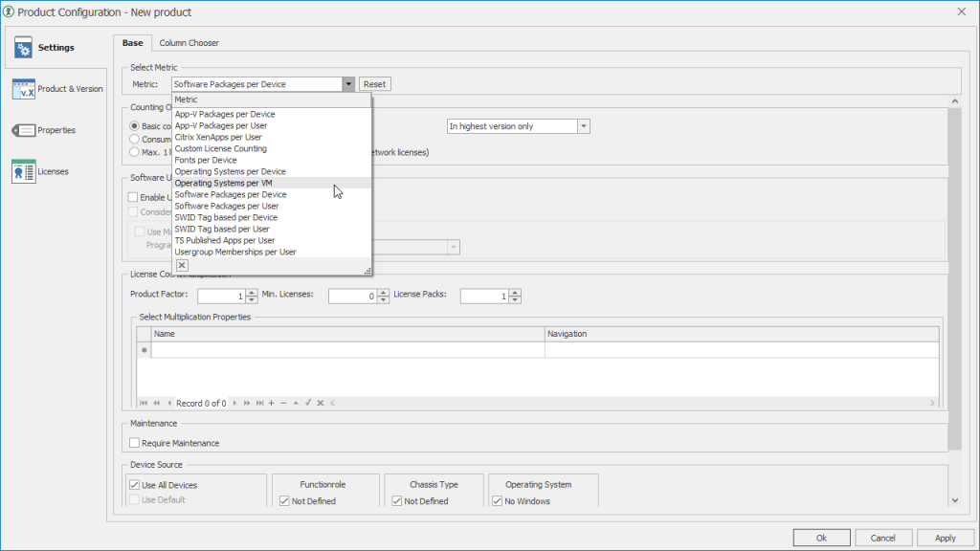The height and width of the screenshot is (551, 980).
Task: Click the Apply button
Action: (945, 538)
